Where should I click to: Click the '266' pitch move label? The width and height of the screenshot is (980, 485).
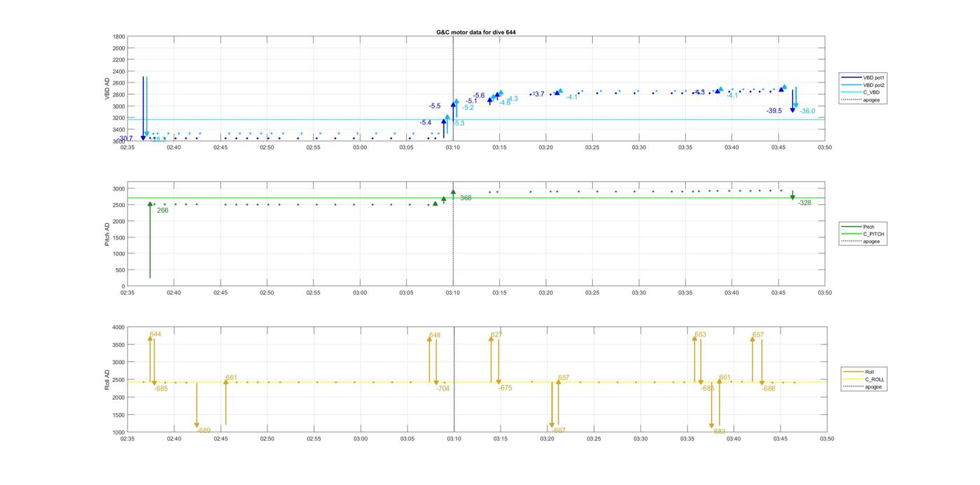tap(162, 210)
